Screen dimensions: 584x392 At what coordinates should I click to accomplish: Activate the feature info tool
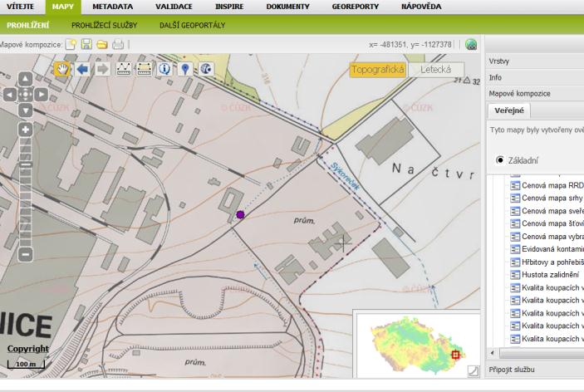click(x=164, y=69)
